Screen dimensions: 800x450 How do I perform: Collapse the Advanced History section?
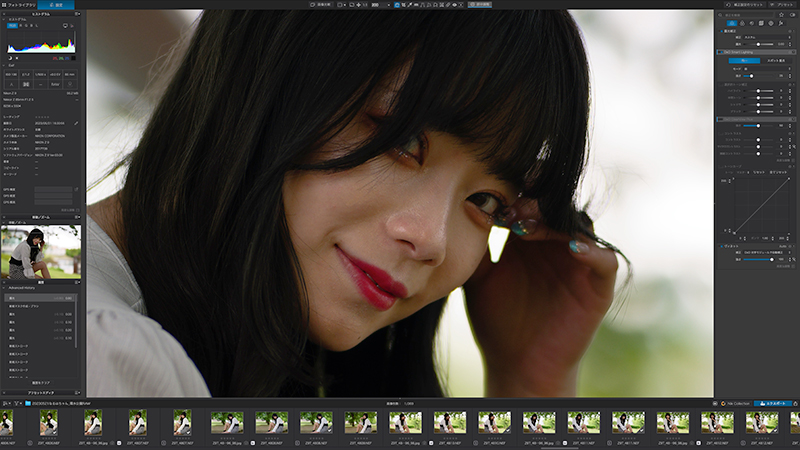click(x=4, y=288)
